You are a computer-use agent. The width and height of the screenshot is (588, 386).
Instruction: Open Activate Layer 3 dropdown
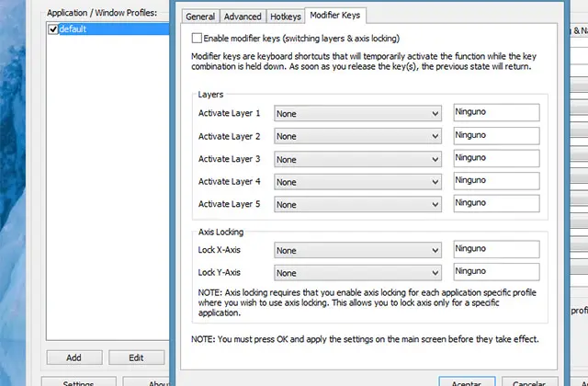pos(358,159)
